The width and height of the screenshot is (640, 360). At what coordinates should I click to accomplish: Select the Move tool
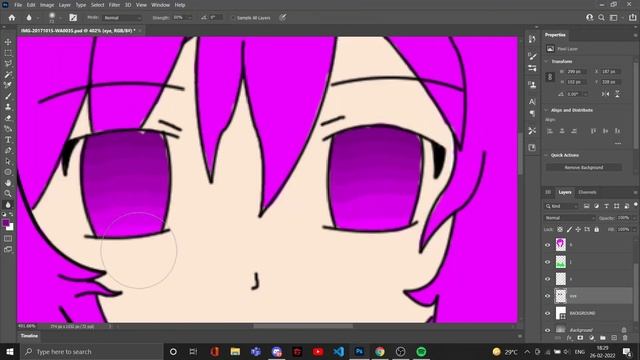8,42
